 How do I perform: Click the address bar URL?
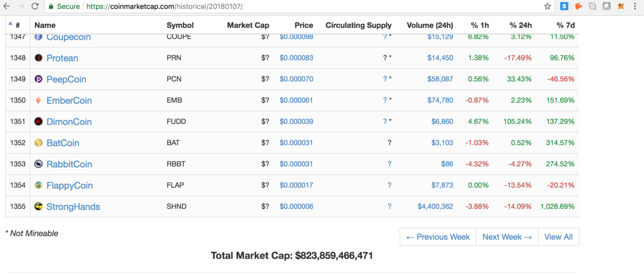164,6
